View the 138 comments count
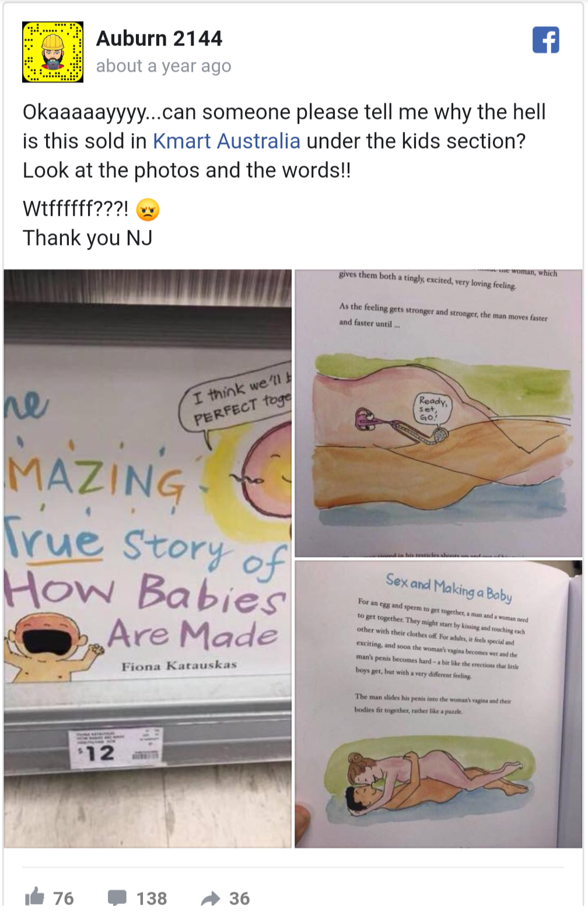 [x=152, y=898]
